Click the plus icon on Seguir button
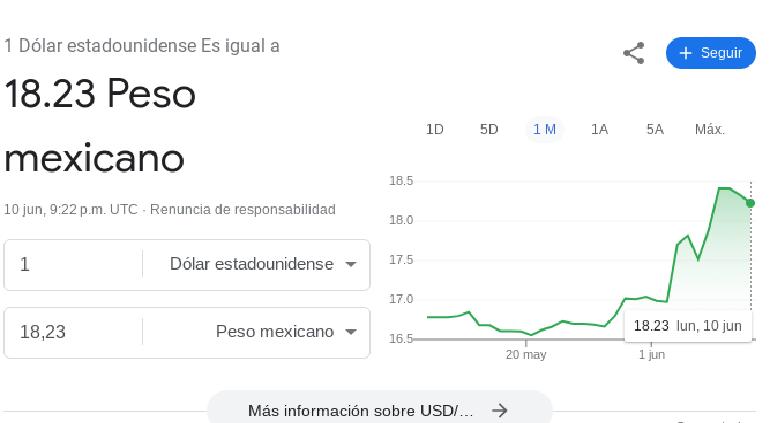This screenshot has width=770, height=423. click(x=685, y=53)
